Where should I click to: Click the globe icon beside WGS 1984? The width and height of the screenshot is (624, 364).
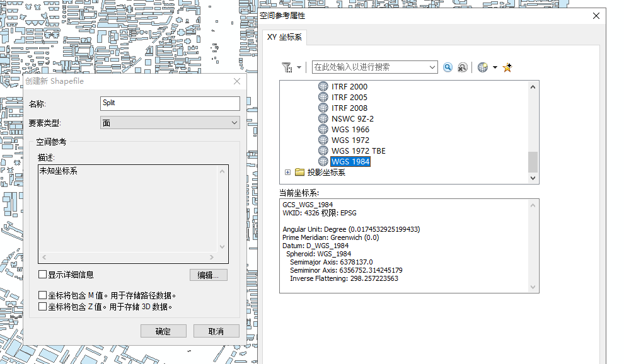pyautogui.click(x=322, y=161)
